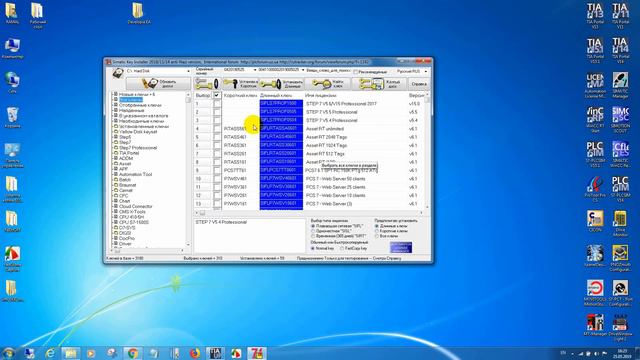Select single SISL license radio
The height and width of the screenshot is (360, 640).
click(313, 231)
